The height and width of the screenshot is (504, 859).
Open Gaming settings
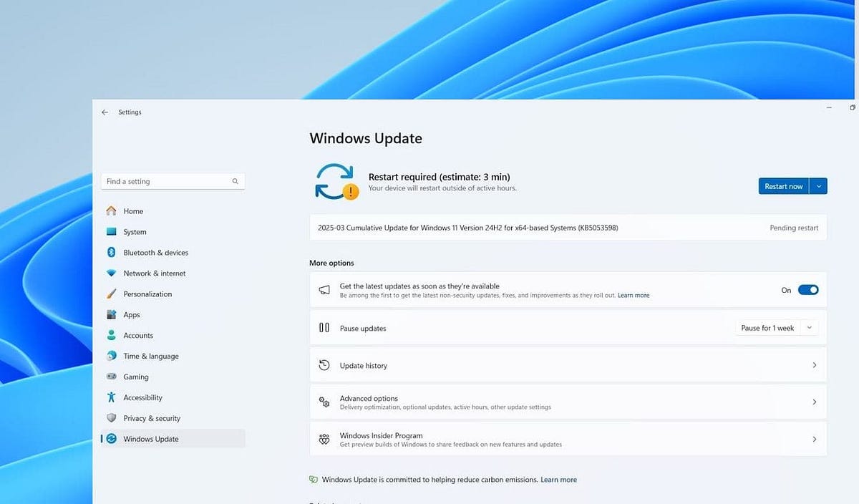[173, 377]
